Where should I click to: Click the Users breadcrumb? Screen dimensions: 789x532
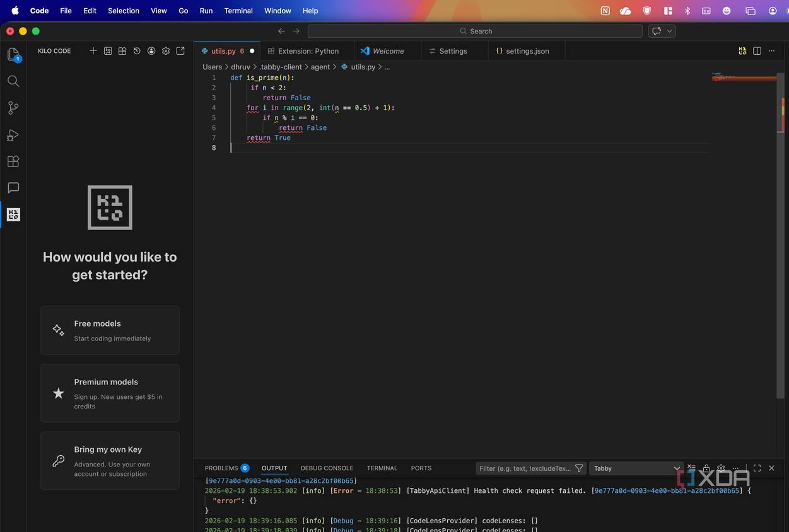click(x=212, y=67)
